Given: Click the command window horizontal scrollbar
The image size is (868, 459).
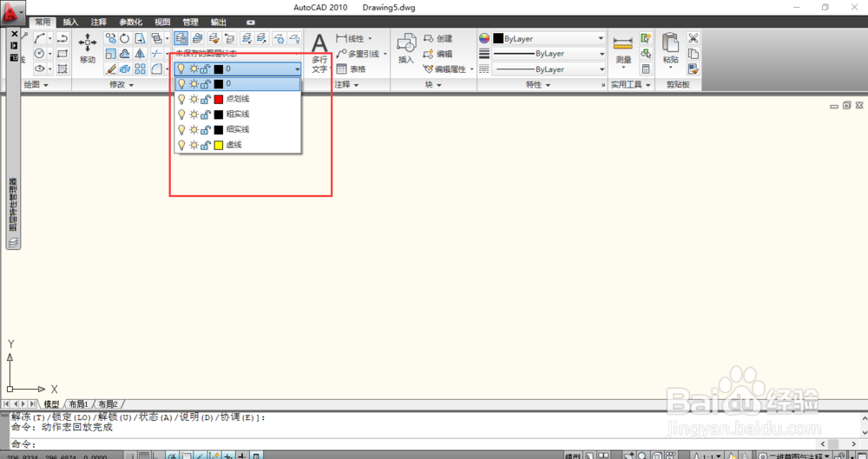Looking at the screenshot, I should [838, 444].
